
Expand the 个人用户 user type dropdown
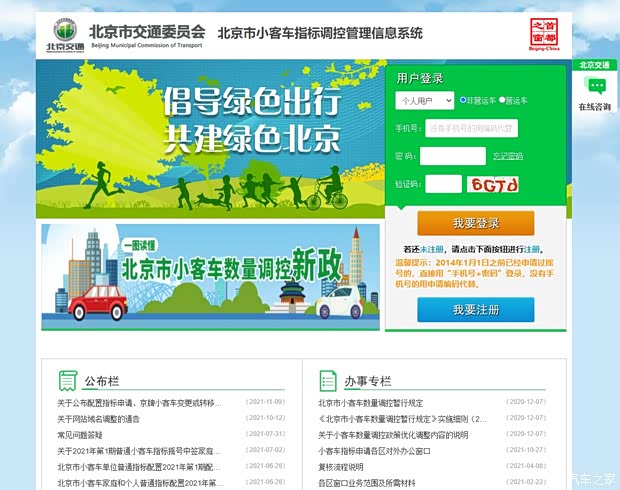point(424,101)
